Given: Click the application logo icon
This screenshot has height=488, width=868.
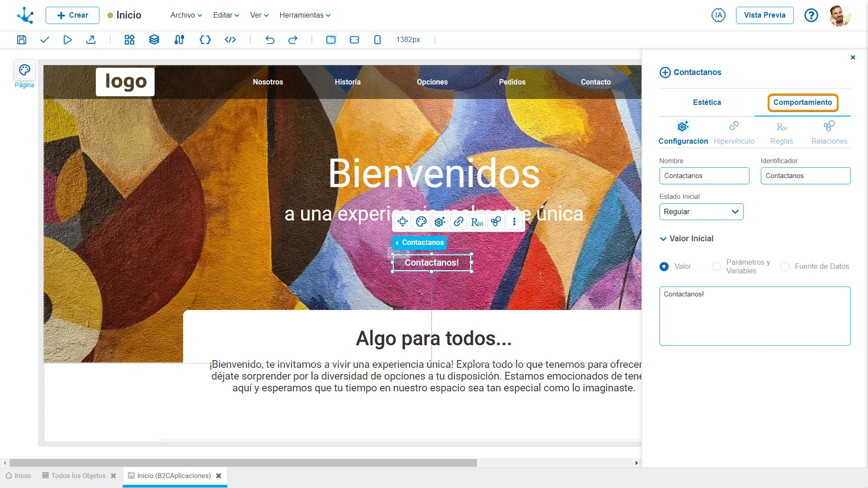Looking at the screenshot, I should (x=25, y=15).
